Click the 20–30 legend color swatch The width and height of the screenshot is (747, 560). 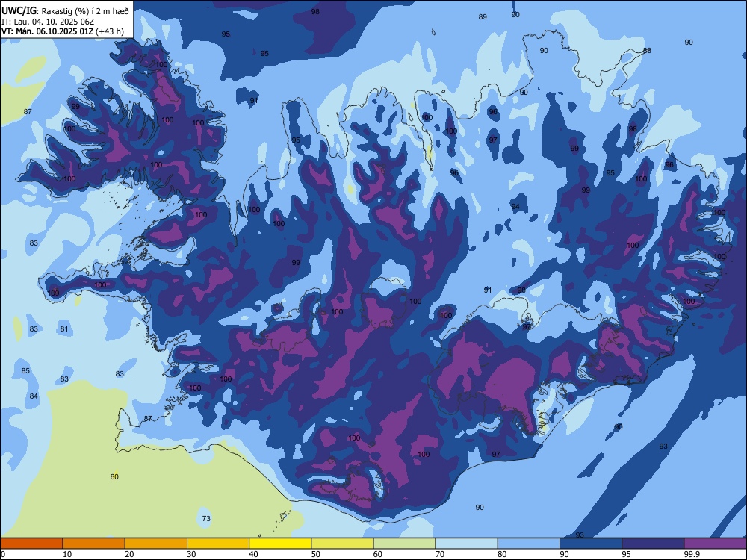[156, 544]
